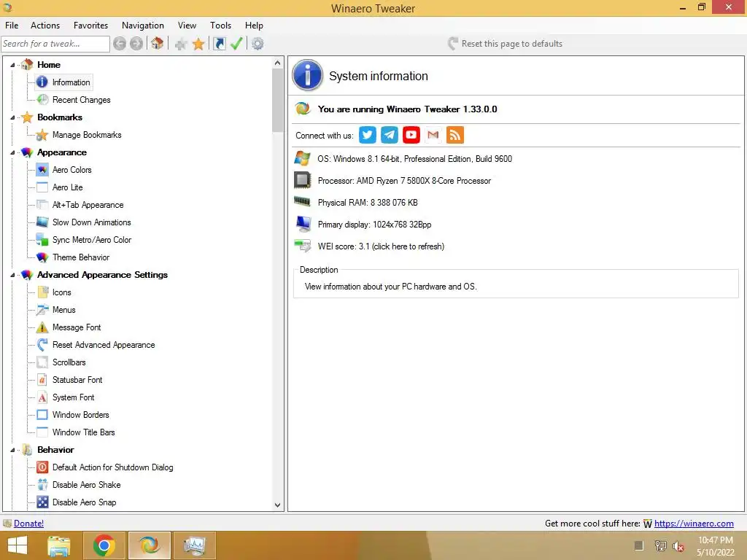Open the https://winaero.com link
Viewport: 747px width, 560px height.
coord(694,524)
